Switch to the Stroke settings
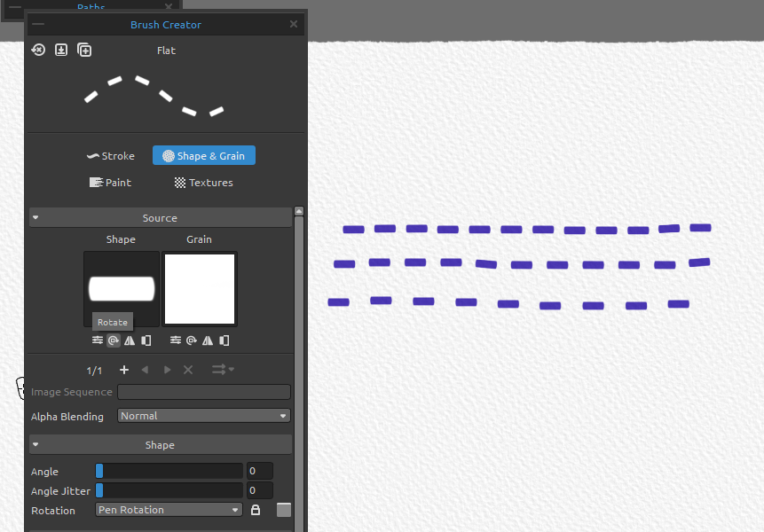The height and width of the screenshot is (532, 764). pyautogui.click(x=110, y=155)
